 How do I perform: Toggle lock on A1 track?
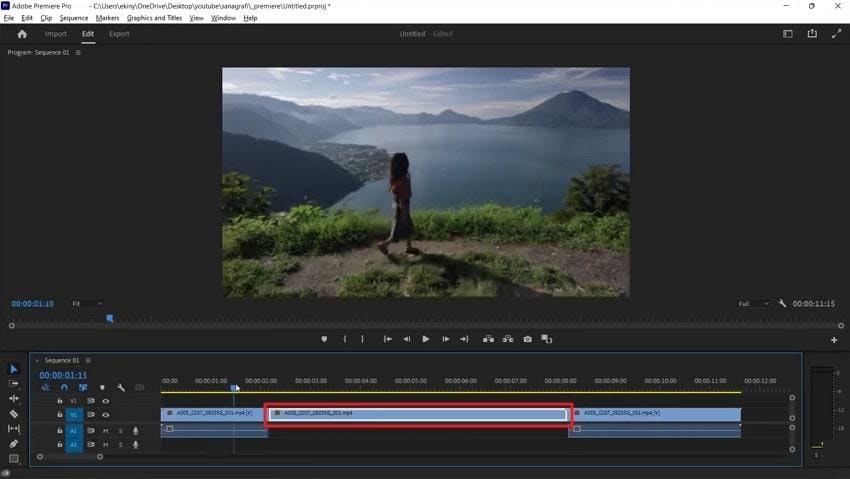click(x=60, y=431)
